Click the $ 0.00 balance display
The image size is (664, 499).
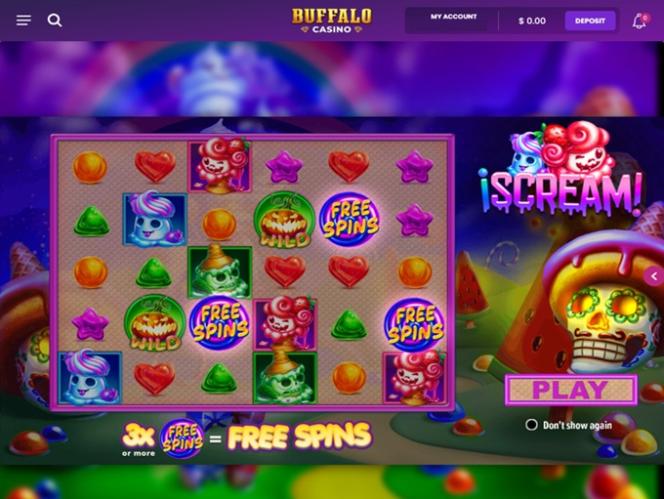532,21
